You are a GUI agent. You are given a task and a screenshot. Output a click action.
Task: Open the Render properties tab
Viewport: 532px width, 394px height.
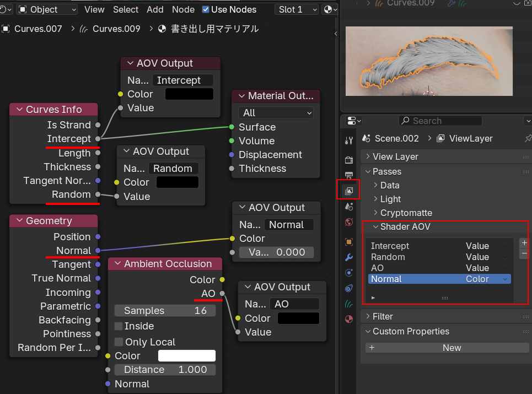pyautogui.click(x=348, y=160)
